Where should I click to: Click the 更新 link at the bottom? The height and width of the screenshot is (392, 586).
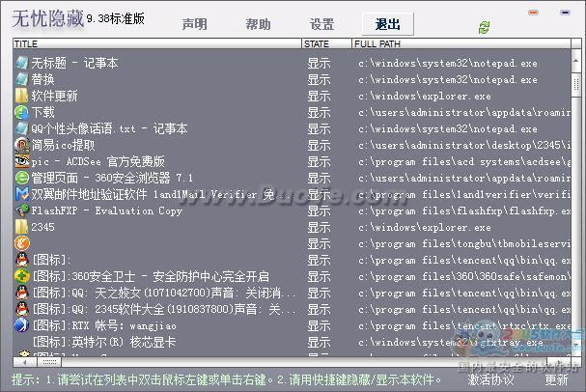click(556, 379)
